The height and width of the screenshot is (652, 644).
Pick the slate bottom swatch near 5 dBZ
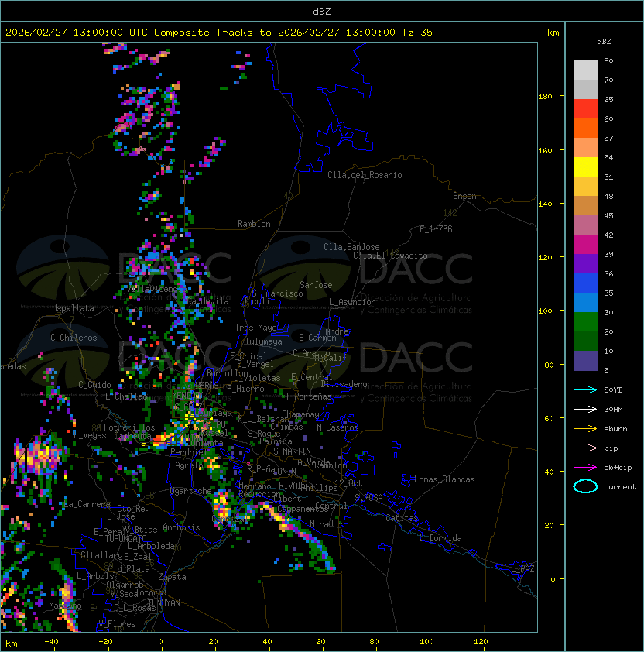click(x=585, y=361)
